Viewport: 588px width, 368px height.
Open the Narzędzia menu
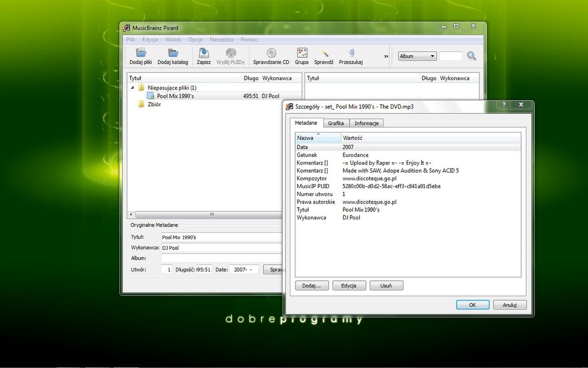(x=221, y=40)
